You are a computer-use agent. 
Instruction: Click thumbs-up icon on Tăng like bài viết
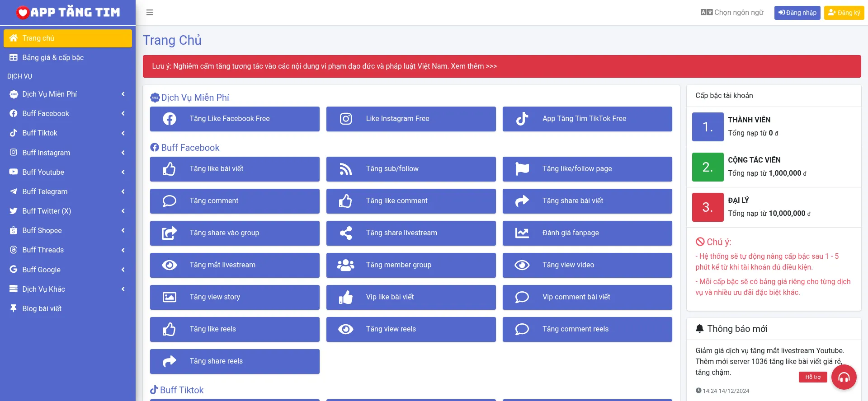point(169,169)
